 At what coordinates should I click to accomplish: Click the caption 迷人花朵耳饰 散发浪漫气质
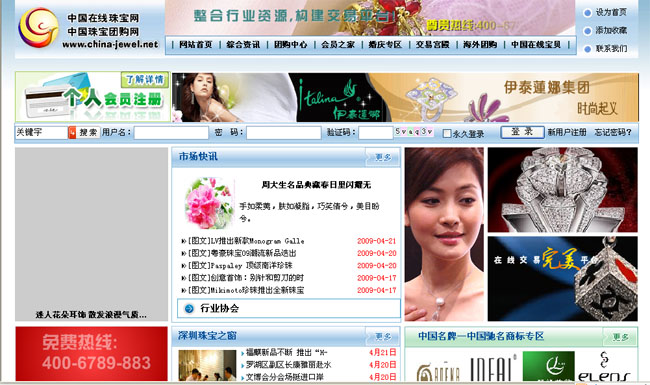tap(91, 315)
